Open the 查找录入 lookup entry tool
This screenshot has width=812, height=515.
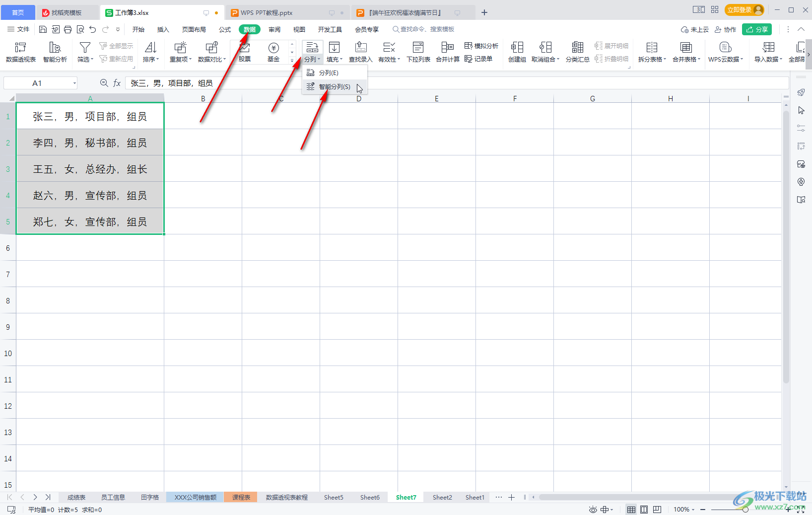tap(361, 52)
